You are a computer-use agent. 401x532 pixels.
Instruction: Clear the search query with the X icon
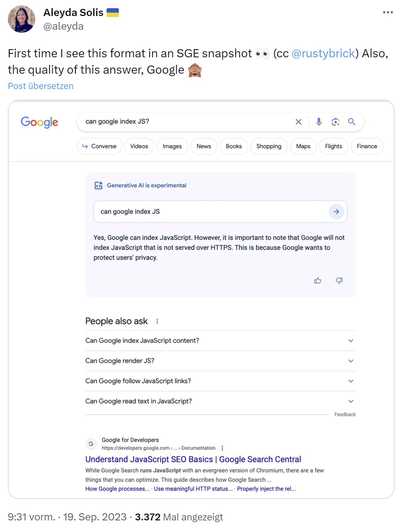click(x=298, y=121)
